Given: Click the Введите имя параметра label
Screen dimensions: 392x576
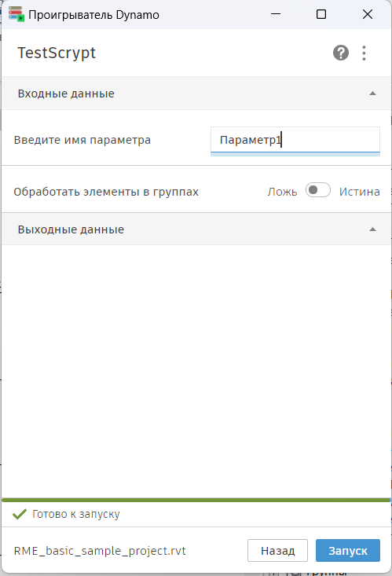Looking at the screenshot, I should 82,140.
